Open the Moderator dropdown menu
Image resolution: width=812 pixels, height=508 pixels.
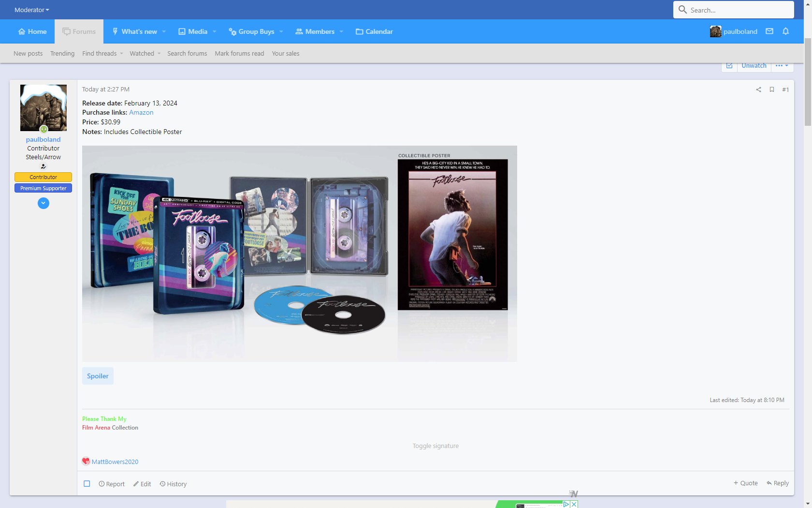(32, 10)
